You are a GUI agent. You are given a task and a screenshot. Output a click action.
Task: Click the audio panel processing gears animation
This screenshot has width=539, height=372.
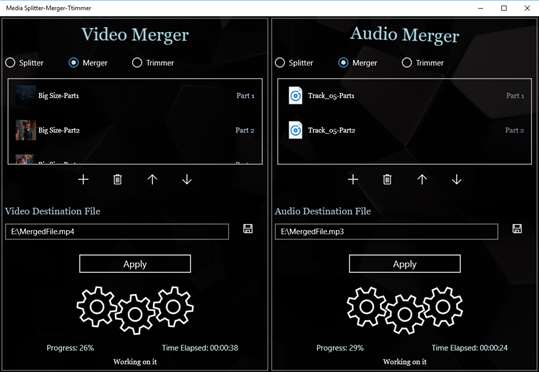tap(405, 310)
